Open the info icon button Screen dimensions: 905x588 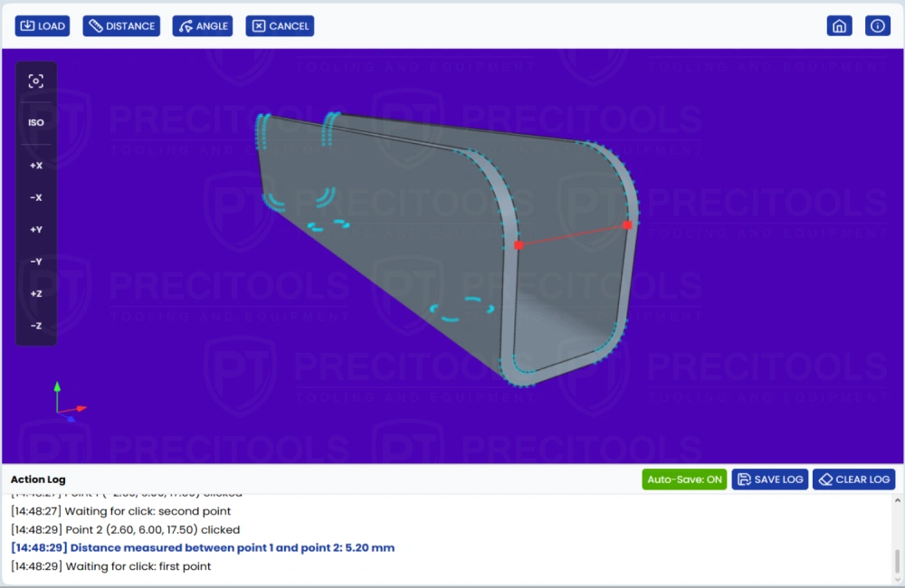click(877, 26)
